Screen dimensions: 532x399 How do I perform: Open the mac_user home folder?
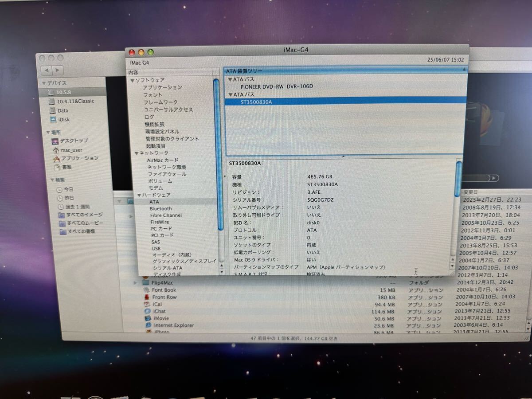pyautogui.click(x=71, y=150)
